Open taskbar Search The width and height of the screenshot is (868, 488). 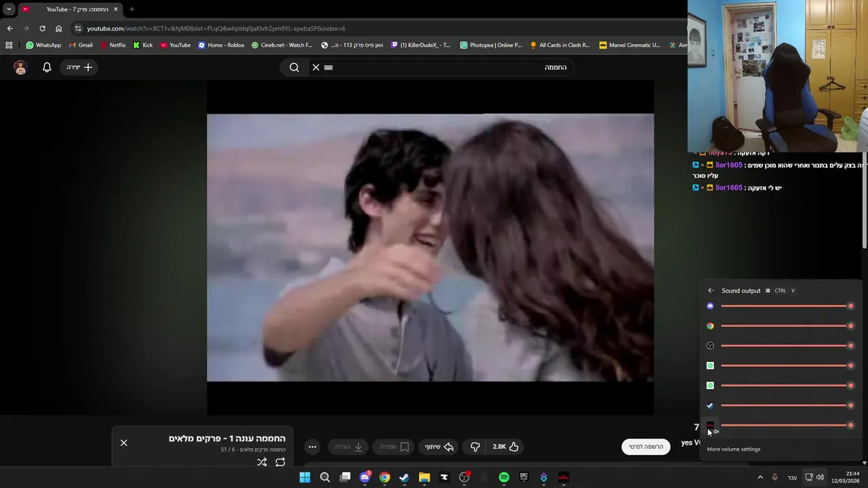(x=325, y=477)
